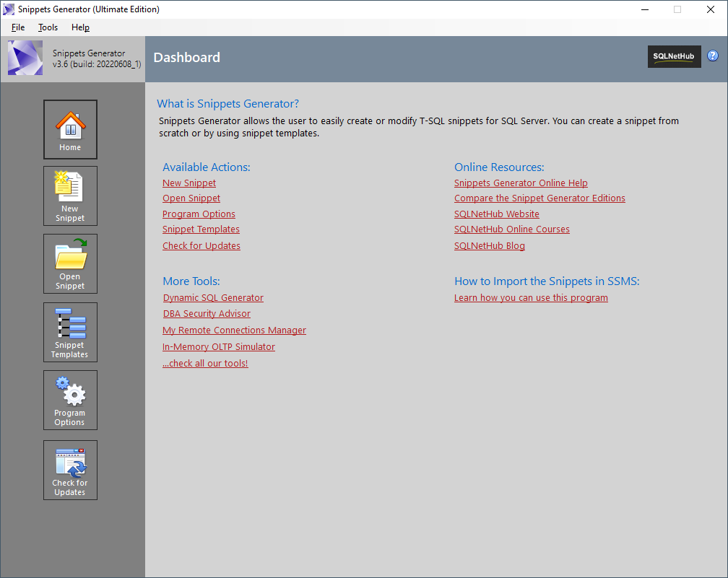Click the New Snippet sidebar icon
The image size is (728, 578).
click(x=71, y=196)
